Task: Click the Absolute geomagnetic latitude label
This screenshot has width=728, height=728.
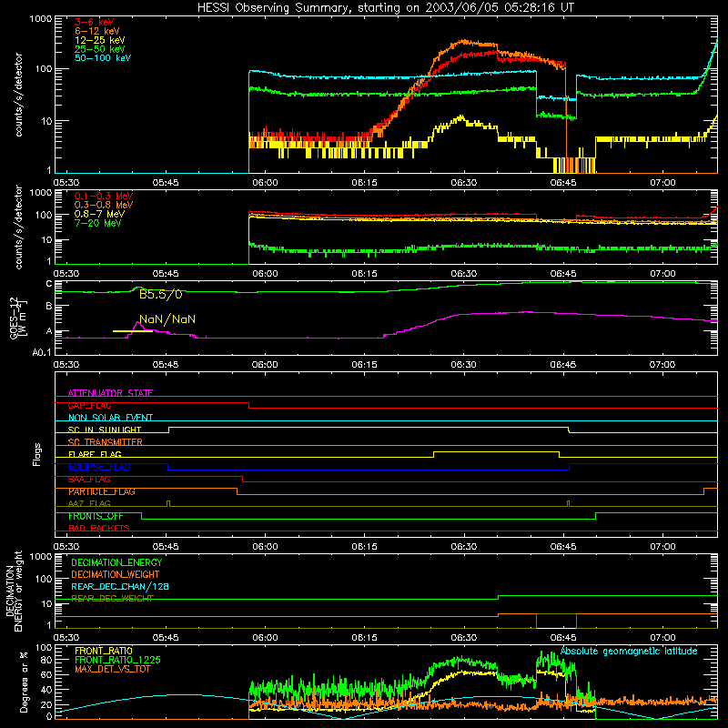Action: tap(629, 651)
